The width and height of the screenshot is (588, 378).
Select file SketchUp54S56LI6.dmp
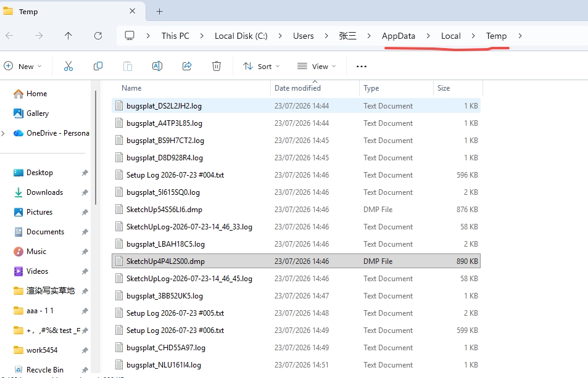tap(296, 210)
